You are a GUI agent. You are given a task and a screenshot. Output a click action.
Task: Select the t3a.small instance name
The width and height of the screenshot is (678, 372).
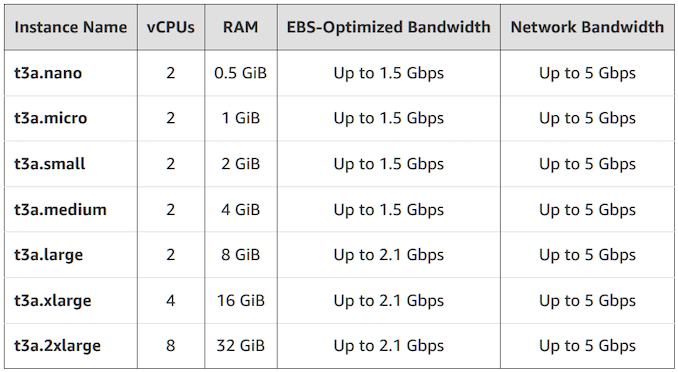pos(50,164)
